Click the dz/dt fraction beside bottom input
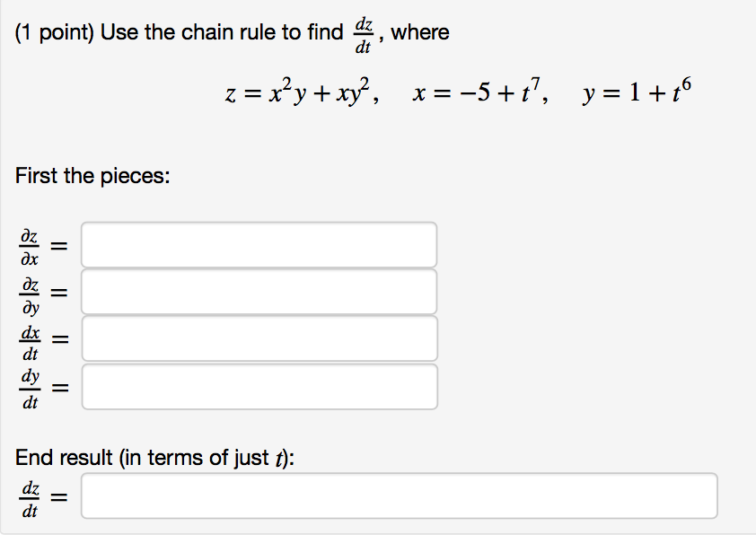 coord(28,496)
